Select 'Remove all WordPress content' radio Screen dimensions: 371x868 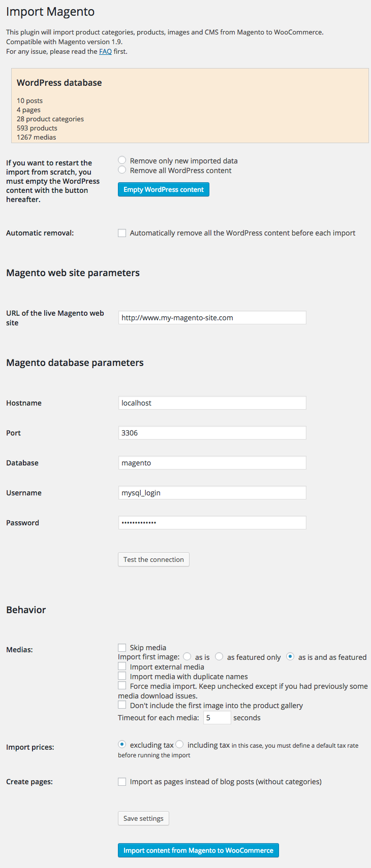122,170
